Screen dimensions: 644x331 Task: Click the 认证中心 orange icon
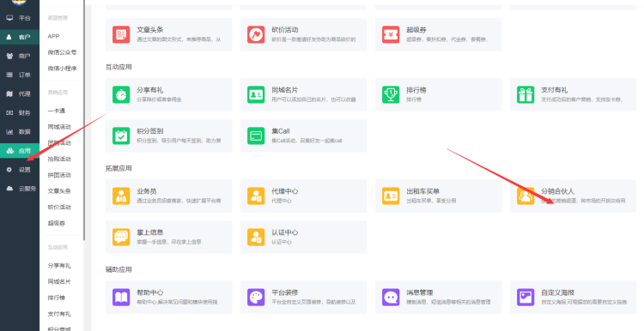[256, 237]
